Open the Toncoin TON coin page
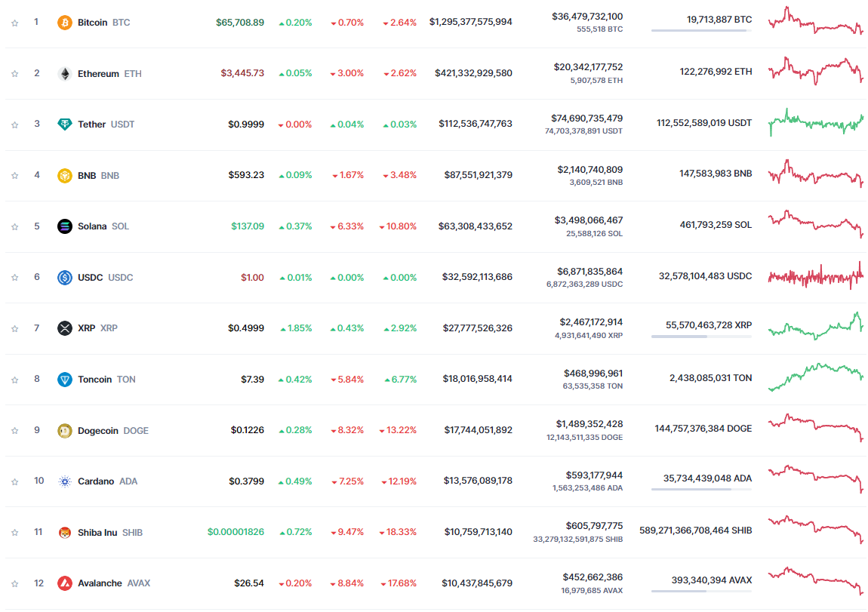The width and height of the screenshot is (868, 612). pyautogui.click(x=107, y=380)
